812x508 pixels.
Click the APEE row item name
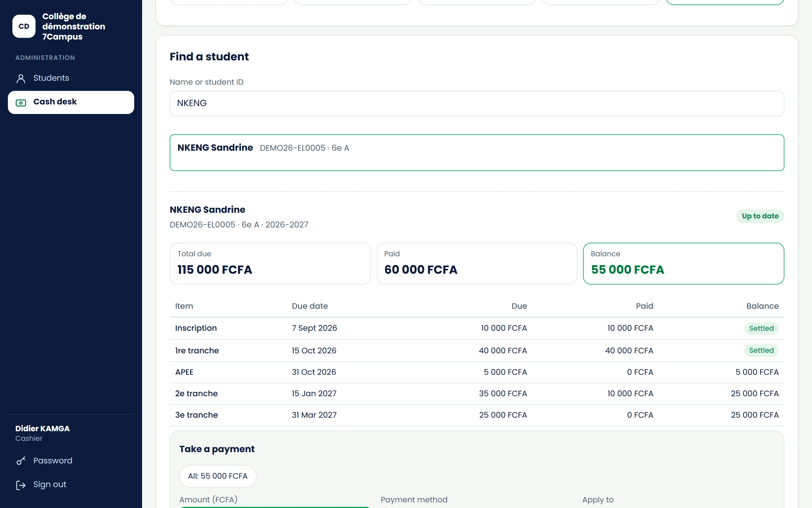pos(184,372)
